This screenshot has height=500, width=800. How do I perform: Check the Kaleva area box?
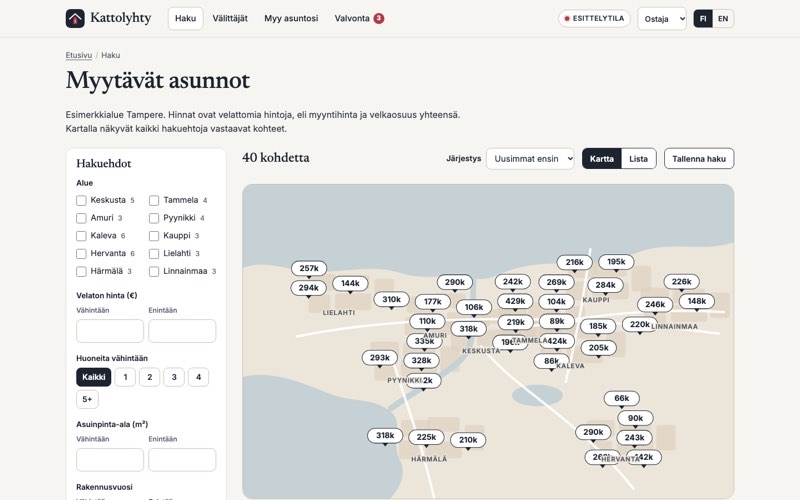[x=81, y=236]
